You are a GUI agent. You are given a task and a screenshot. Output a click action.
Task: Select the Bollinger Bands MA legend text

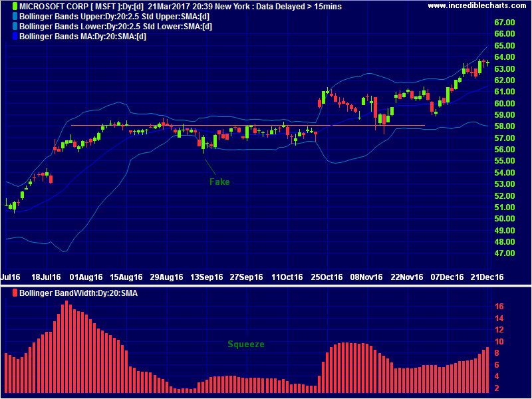coord(82,37)
